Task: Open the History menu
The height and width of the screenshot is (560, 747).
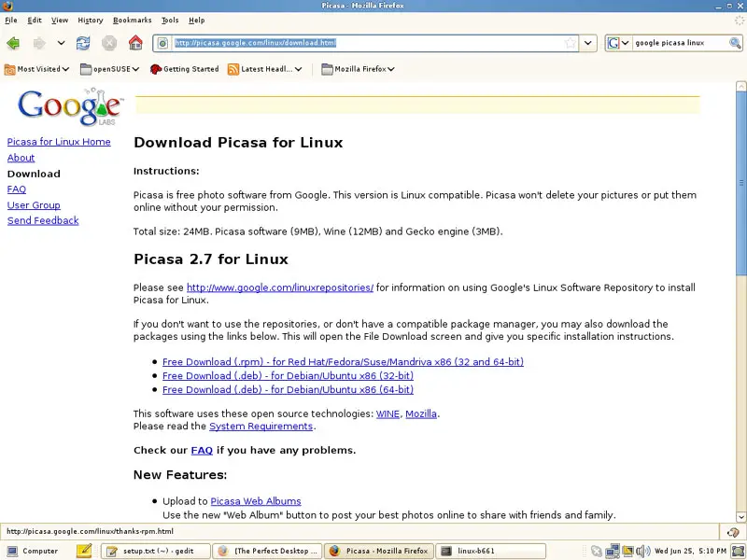Action: pos(91,20)
